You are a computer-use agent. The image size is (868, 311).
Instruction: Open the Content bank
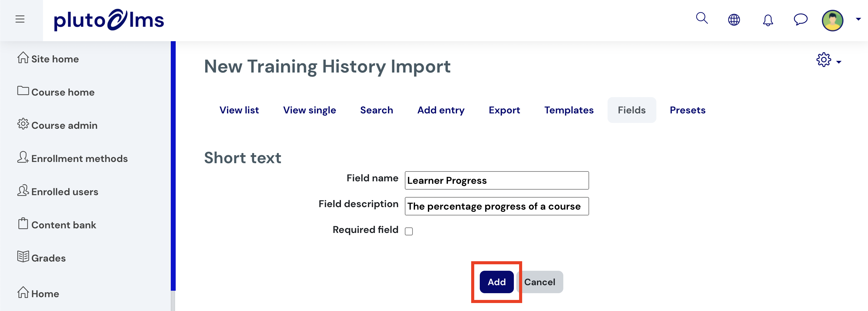click(64, 225)
